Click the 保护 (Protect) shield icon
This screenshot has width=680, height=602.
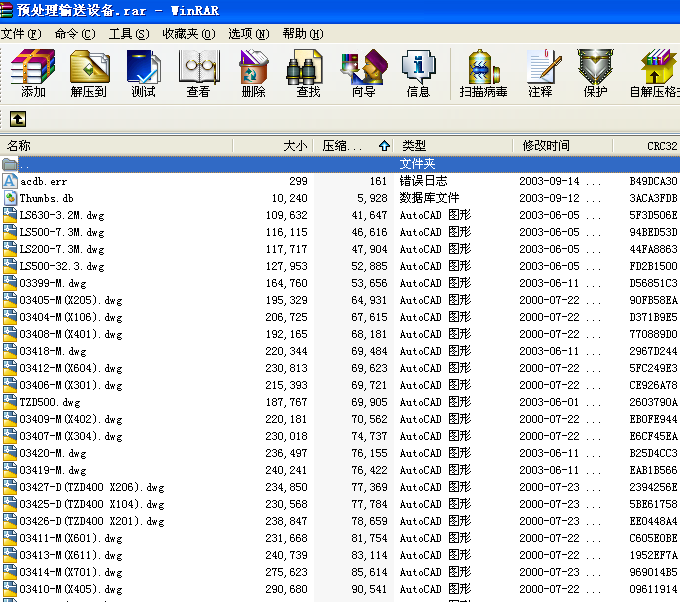pyautogui.click(x=595, y=67)
